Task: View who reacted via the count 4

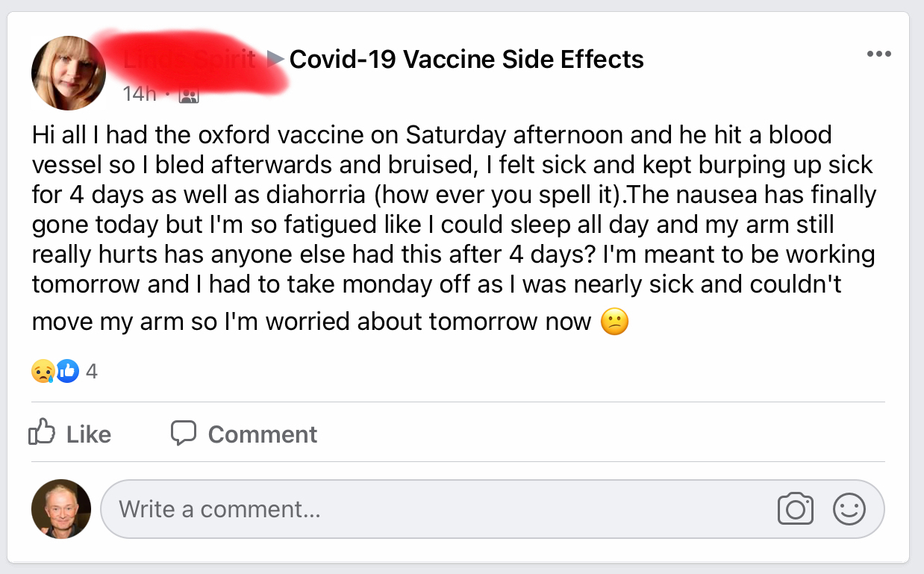Action: [92, 371]
